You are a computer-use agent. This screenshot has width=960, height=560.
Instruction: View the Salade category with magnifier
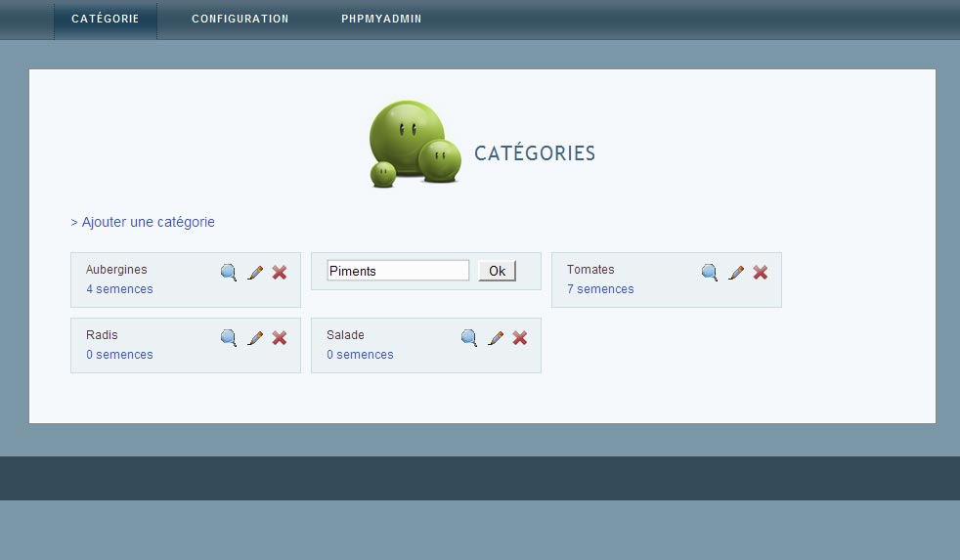[469, 338]
